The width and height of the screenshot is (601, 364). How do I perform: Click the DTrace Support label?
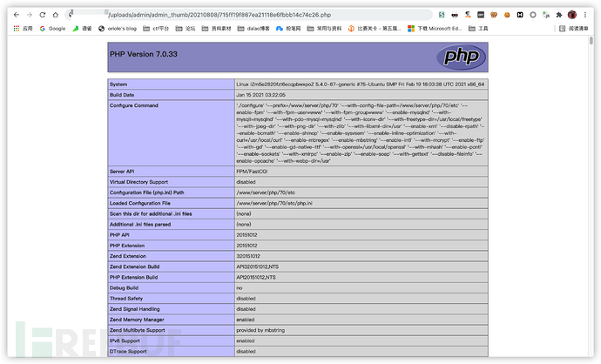coord(128,351)
